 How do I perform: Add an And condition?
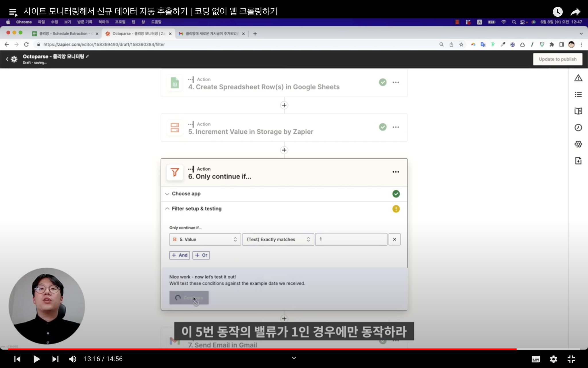[179, 255]
